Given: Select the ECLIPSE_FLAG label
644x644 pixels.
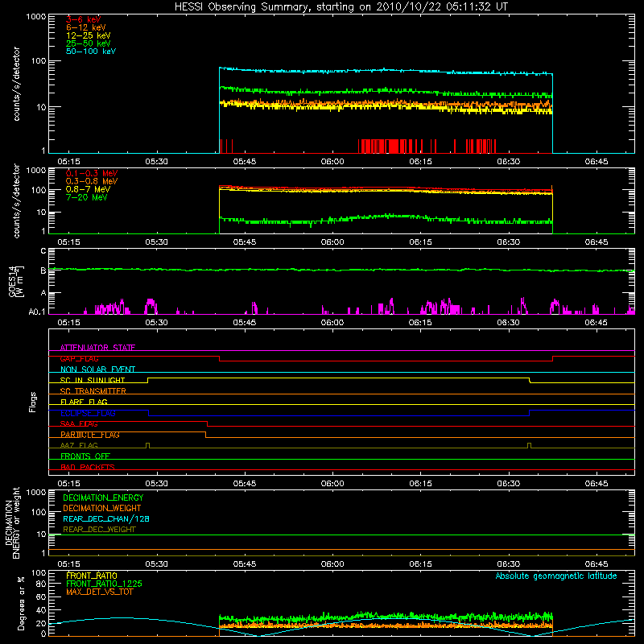Looking at the screenshot, I should [88, 413].
